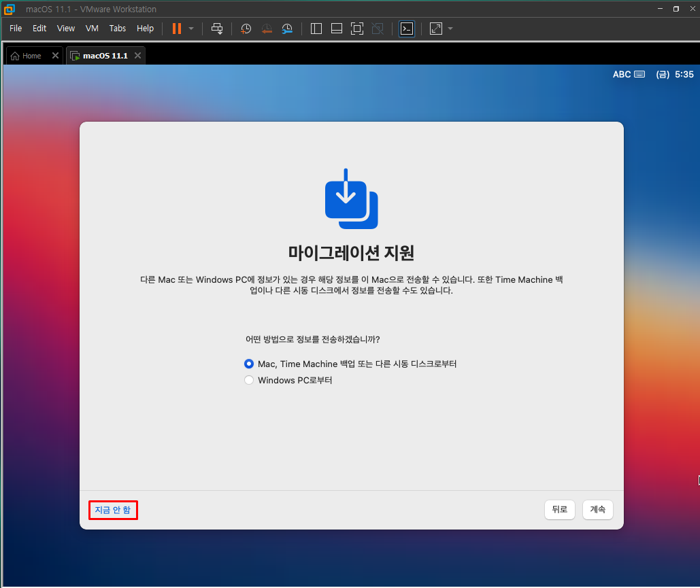Image resolution: width=700 pixels, height=588 pixels.
Task: Click the Unity mode icon
Action: coord(378,29)
